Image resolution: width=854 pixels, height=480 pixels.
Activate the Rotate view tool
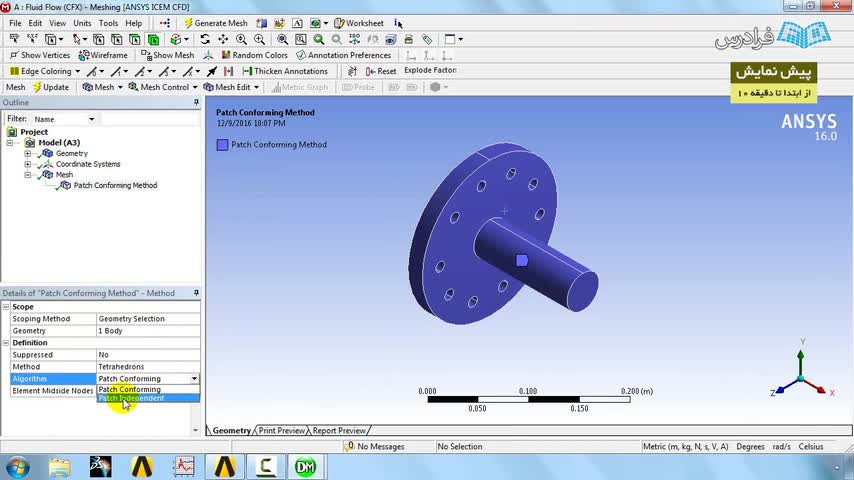[x=205, y=39]
